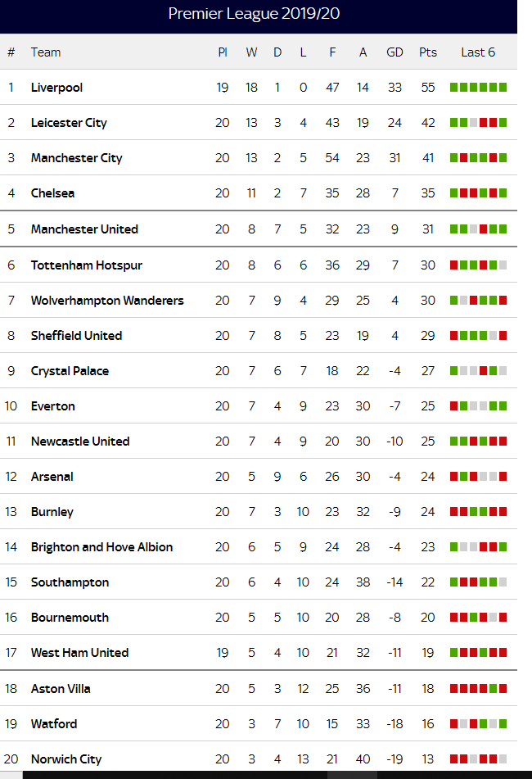Click Arsenal's Last 6 form squares
The width and height of the screenshot is (532, 779).
(478, 477)
